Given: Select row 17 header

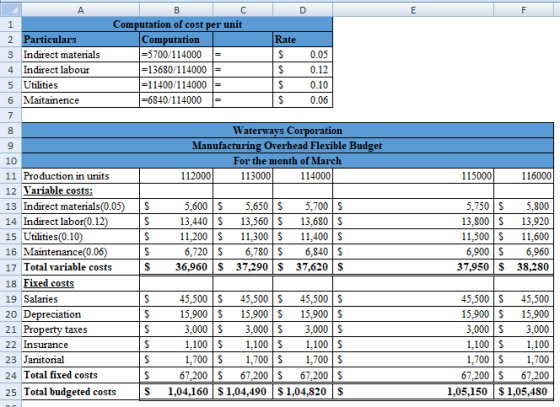Looking at the screenshot, I should [x=11, y=267].
